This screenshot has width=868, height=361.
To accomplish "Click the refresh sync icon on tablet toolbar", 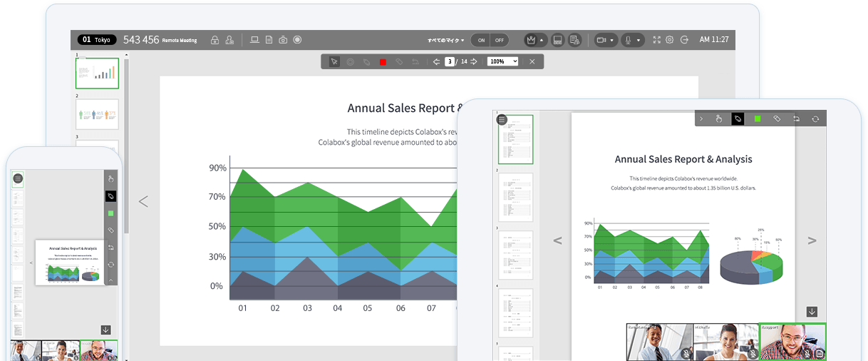I will click(x=815, y=118).
